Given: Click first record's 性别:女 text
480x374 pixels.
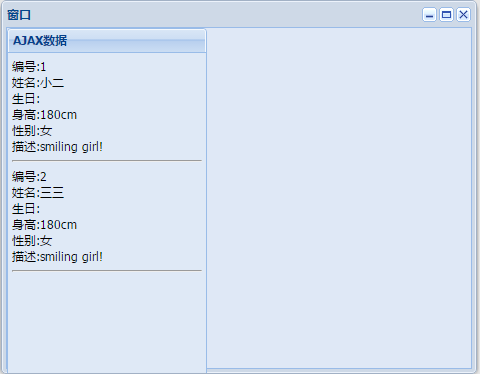Looking at the screenshot, I should click(32, 131).
